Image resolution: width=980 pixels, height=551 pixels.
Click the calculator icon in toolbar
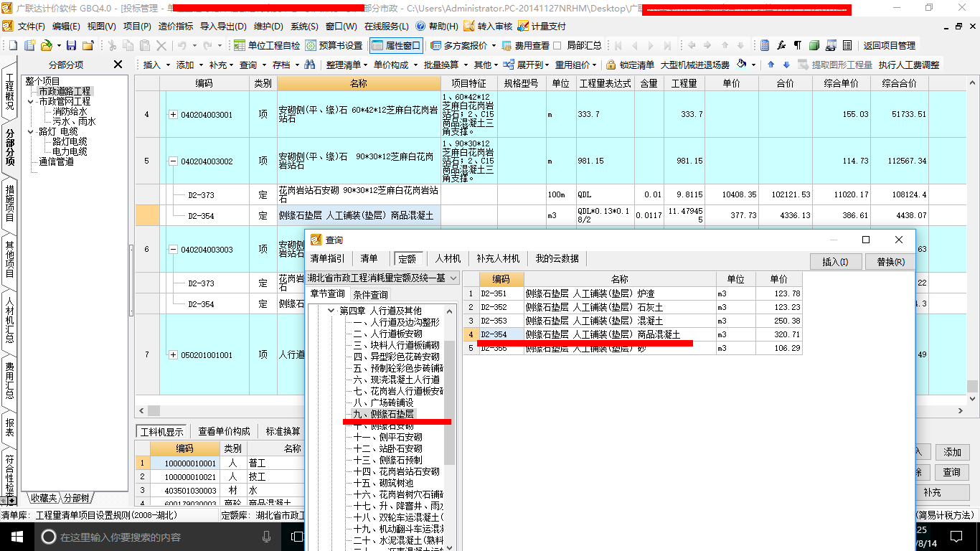(x=765, y=45)
